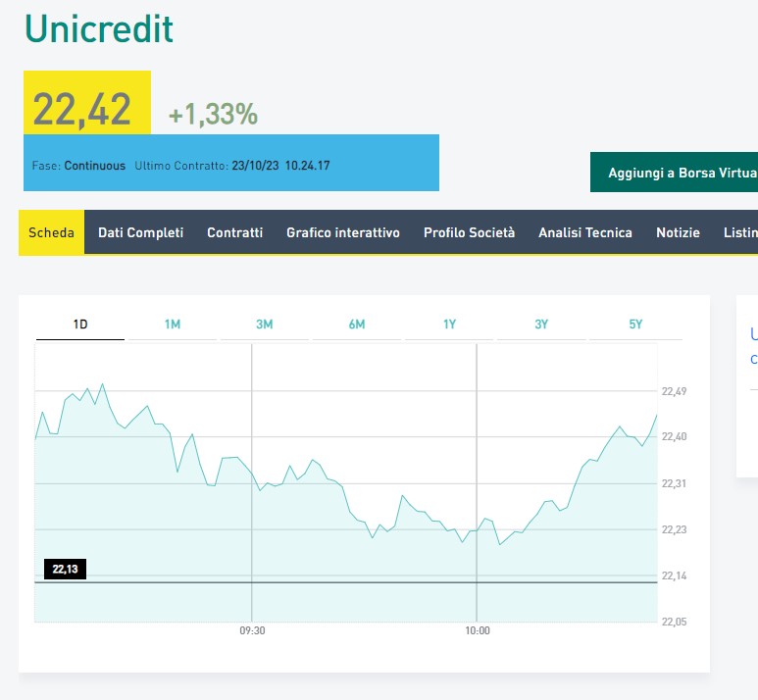
Task: Click Aggiungi a Borsa Virtuale button
Action: (674, 173)
